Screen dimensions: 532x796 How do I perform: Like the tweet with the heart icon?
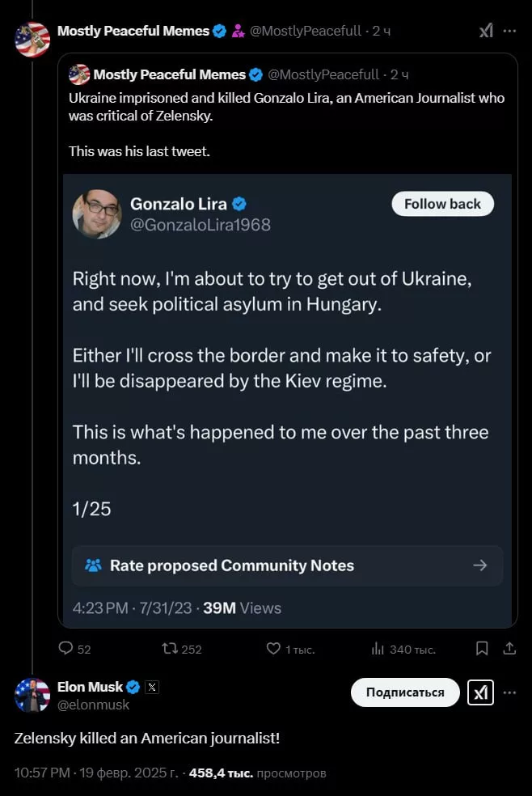point(272,649)
